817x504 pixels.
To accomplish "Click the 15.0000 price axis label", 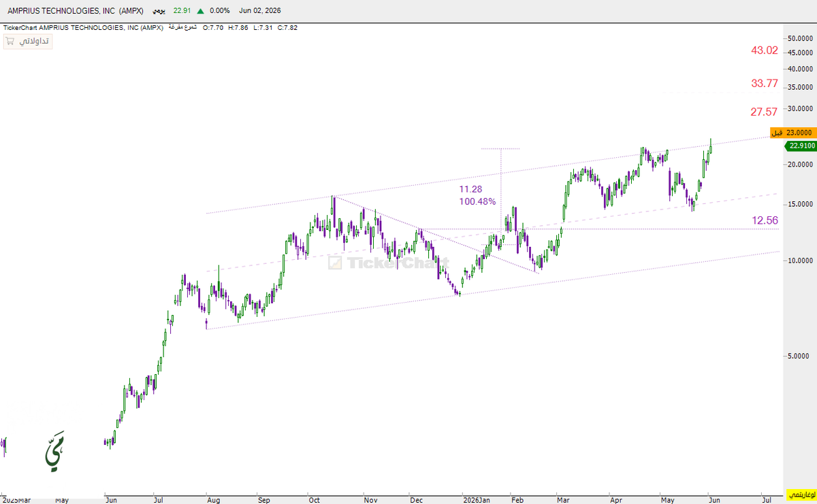I will pos(801,204).
